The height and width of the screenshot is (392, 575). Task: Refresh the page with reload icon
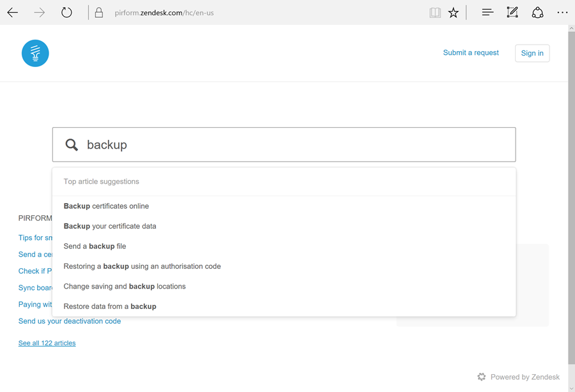[66, 13]
